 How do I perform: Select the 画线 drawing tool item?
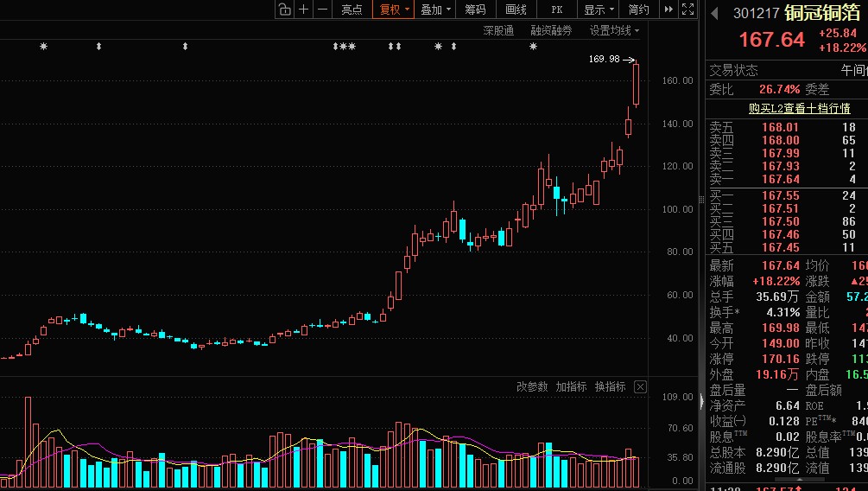click(516, 10)
